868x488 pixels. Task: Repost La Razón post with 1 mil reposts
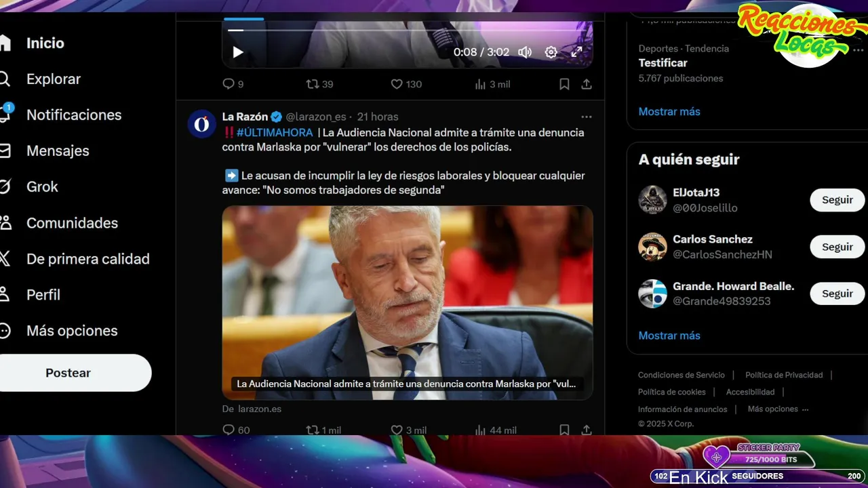[323, 430]
